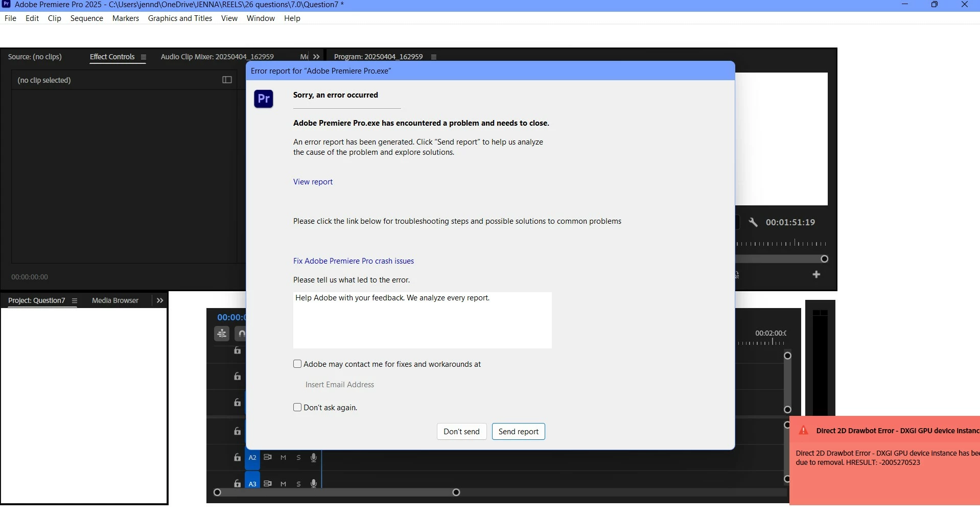
Task: Click top handle of video tracks vertical scrollbar
Action: pyautogui.click(x=788, y=356)
